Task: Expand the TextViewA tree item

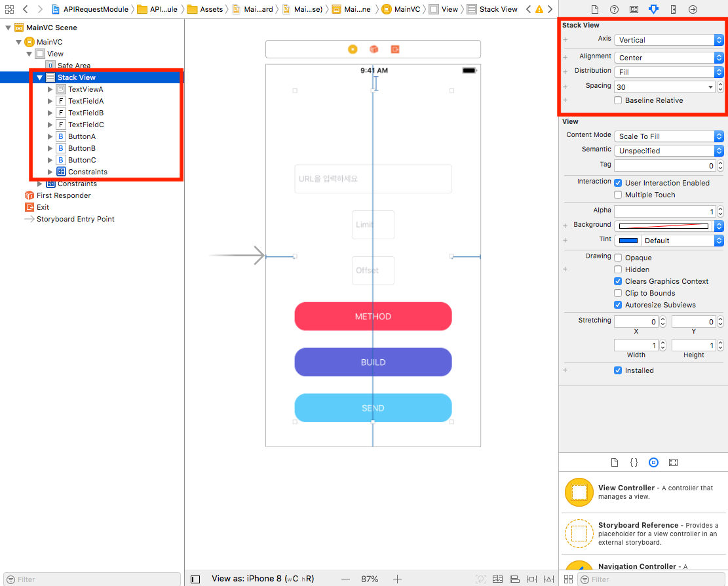Action: tap(50, 89)
